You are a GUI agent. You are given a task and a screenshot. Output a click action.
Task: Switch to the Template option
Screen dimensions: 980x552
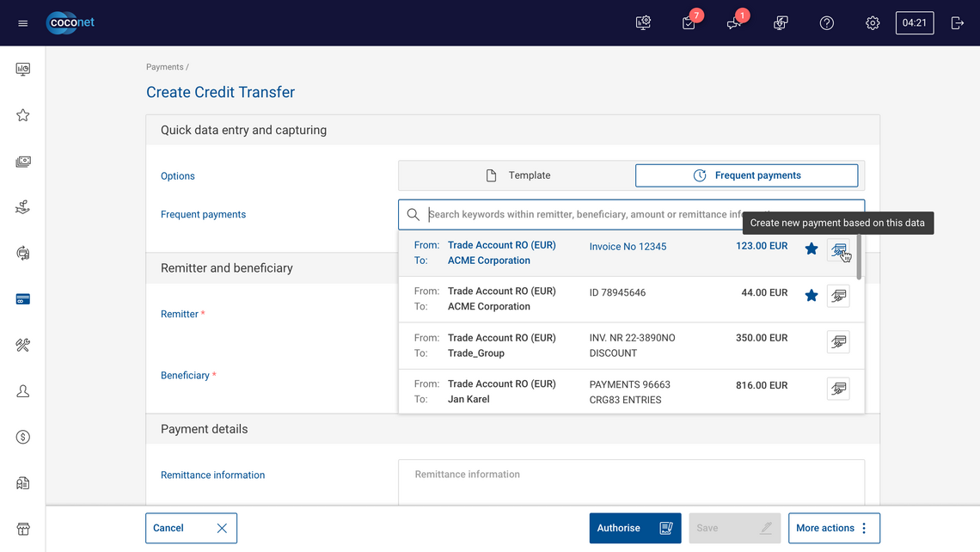pos(517,175)
